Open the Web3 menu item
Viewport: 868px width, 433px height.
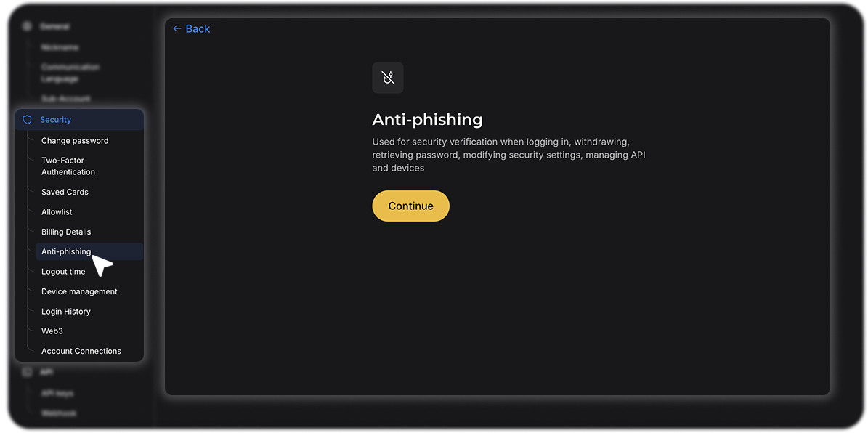click(52, 331)
